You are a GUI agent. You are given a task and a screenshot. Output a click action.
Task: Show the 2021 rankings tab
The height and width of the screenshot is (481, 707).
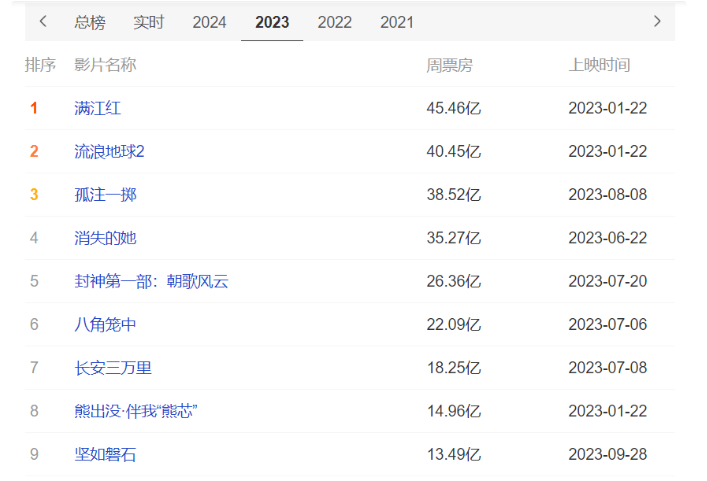point(397,22)
